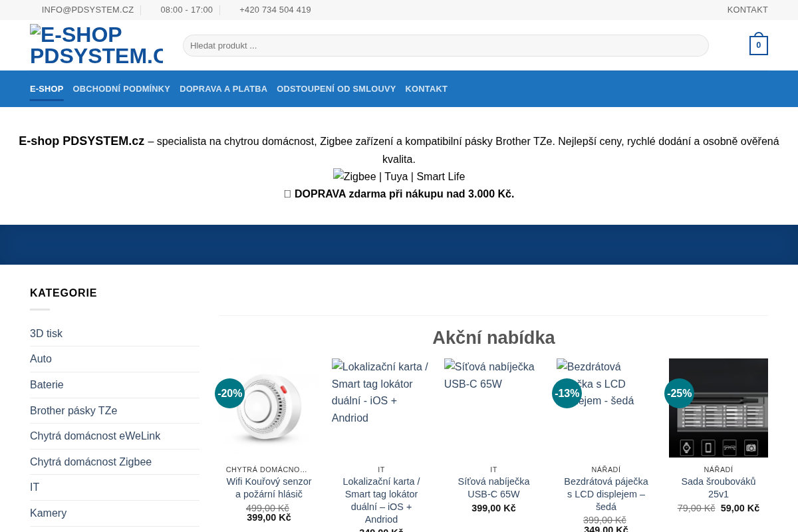The image size is (798, 532).
Task: Open the Sada šroubováků 25v1 title link
Action: pos(718,487)
